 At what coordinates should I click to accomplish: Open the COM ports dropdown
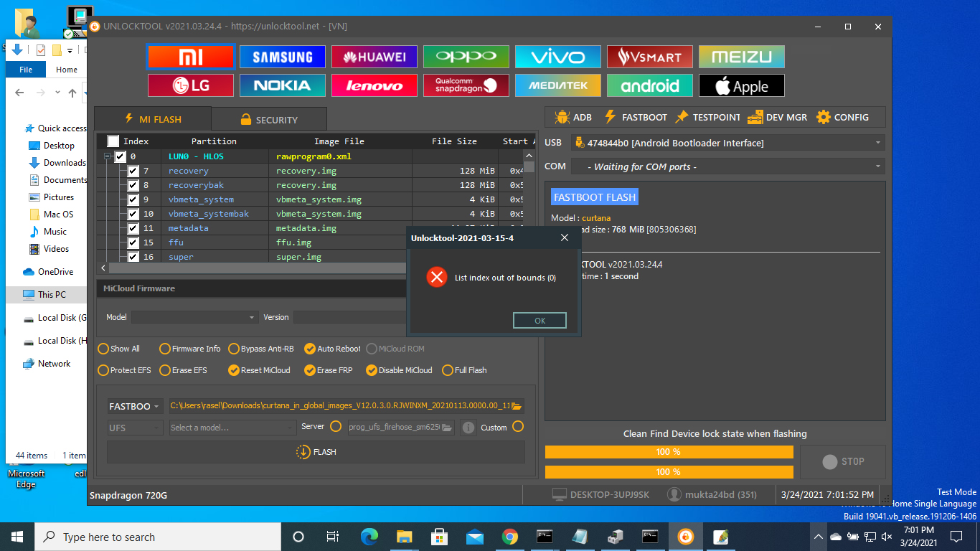tap(728, 166)
